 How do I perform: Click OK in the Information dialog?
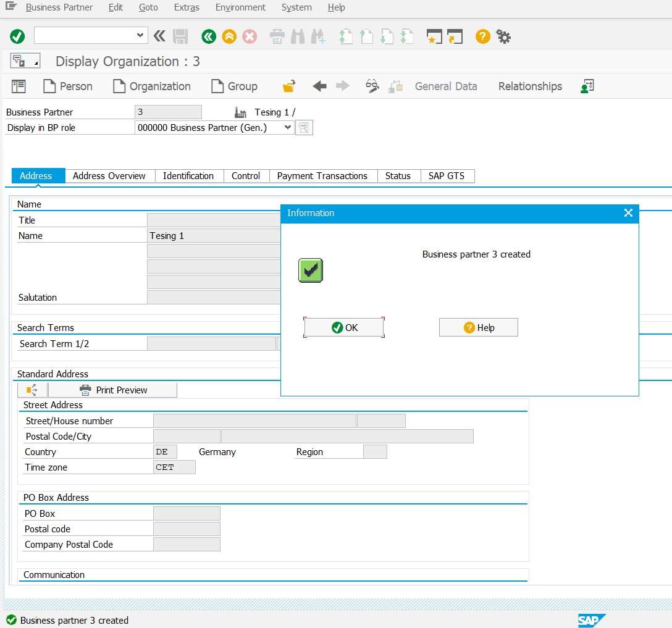(x=344, y=328)
